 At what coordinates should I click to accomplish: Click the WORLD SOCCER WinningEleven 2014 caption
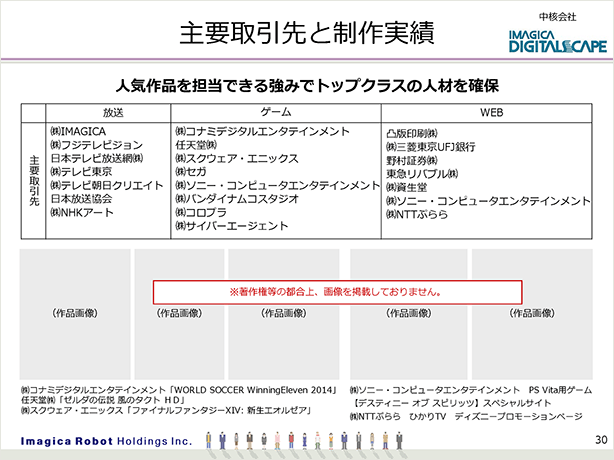[179, 390]
